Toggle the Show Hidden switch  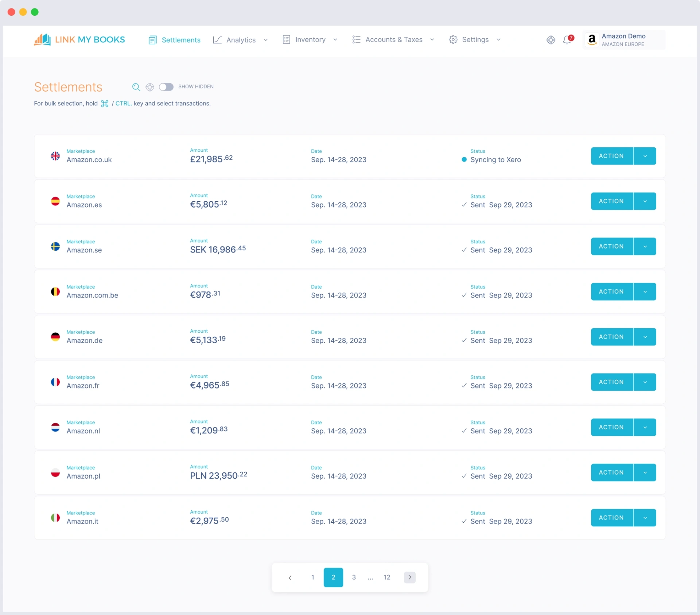point(166,87)
